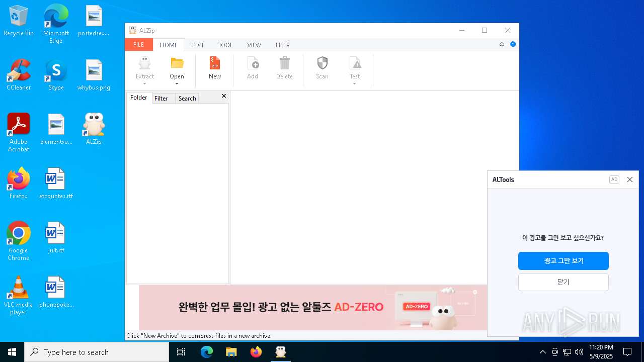Select the CCleaner desktop shortcut

[19, 75]
